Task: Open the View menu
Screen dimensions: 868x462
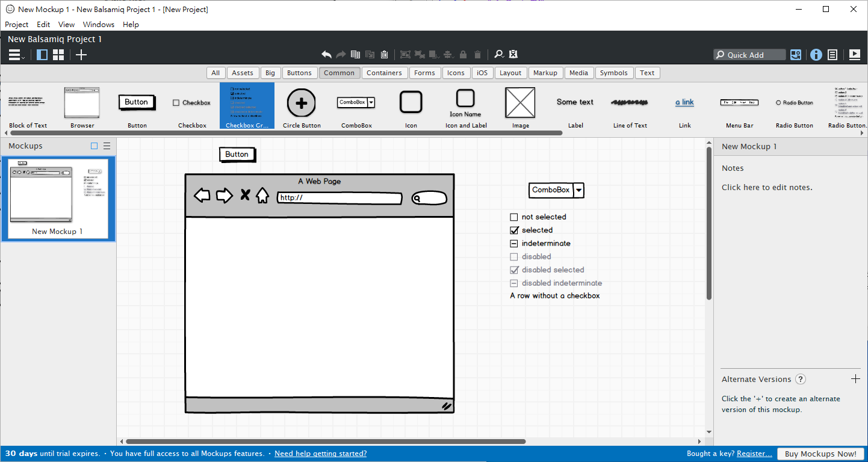Action: (66, 25)
